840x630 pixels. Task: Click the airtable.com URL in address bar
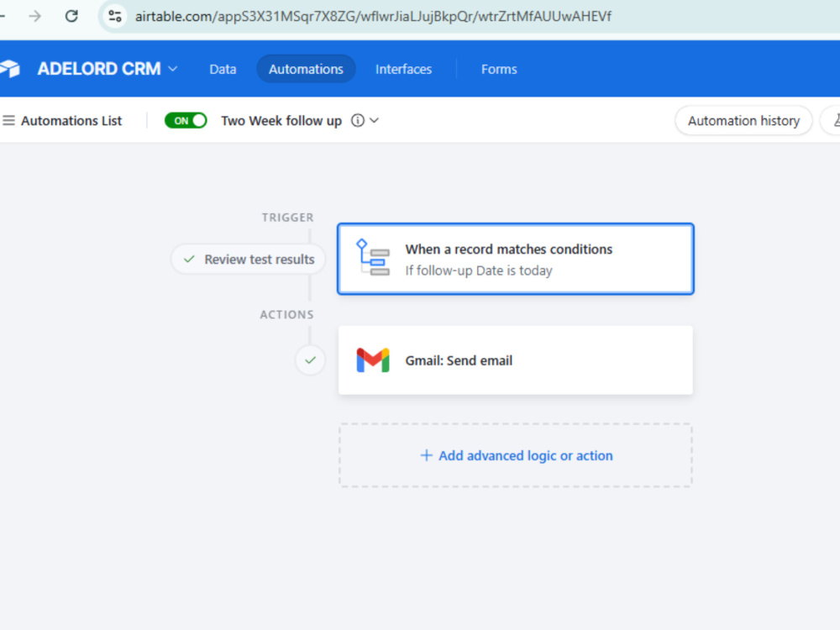pos(373,17)
